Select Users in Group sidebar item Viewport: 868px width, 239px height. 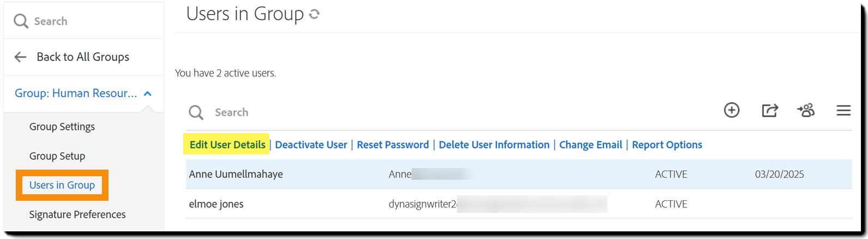pyautogui.click(x=62, y=185)
